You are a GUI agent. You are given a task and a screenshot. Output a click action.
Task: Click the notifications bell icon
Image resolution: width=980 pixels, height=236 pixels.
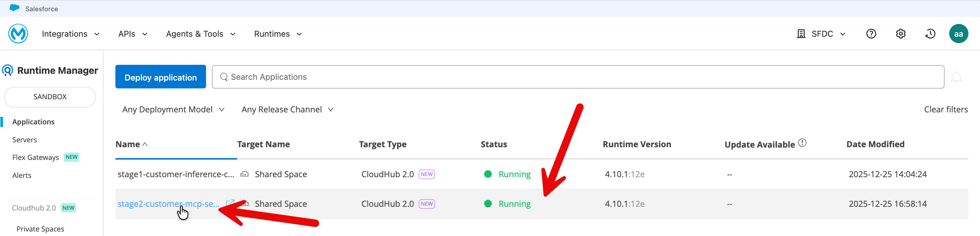pos(956,77)
